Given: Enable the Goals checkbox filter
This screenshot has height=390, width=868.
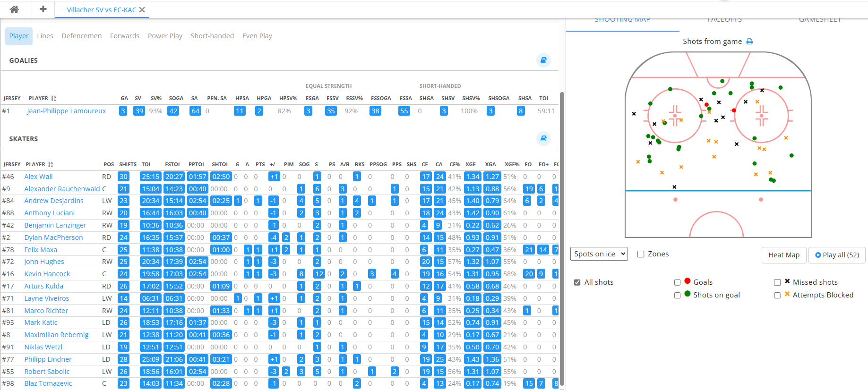Looking at the screenshot, I should 677,282.
